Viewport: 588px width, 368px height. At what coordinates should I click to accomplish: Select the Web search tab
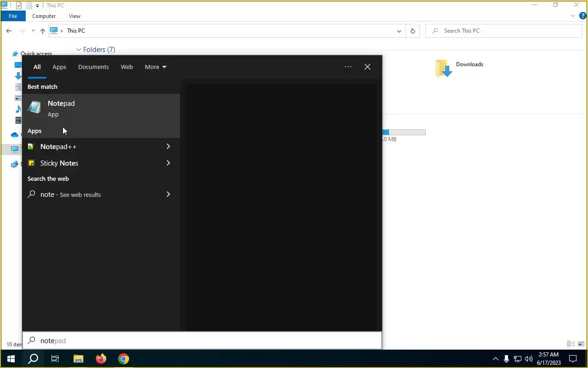(127, 67)
